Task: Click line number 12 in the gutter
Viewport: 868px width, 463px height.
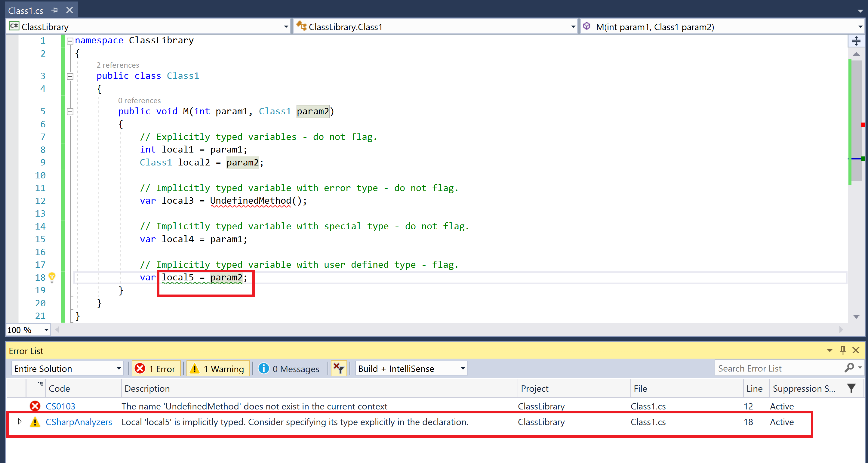Action: pyautogui.click(x=40, y=201)
